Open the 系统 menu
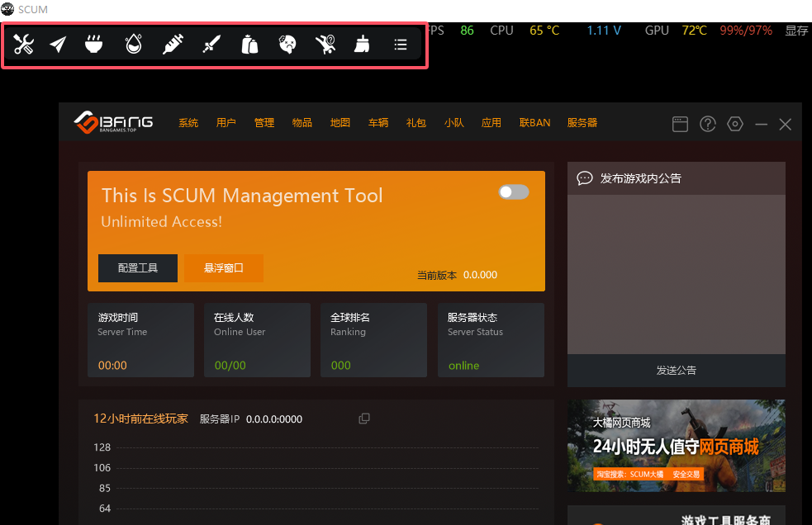This screenshot has width=812, height=525. pos(188,123)
